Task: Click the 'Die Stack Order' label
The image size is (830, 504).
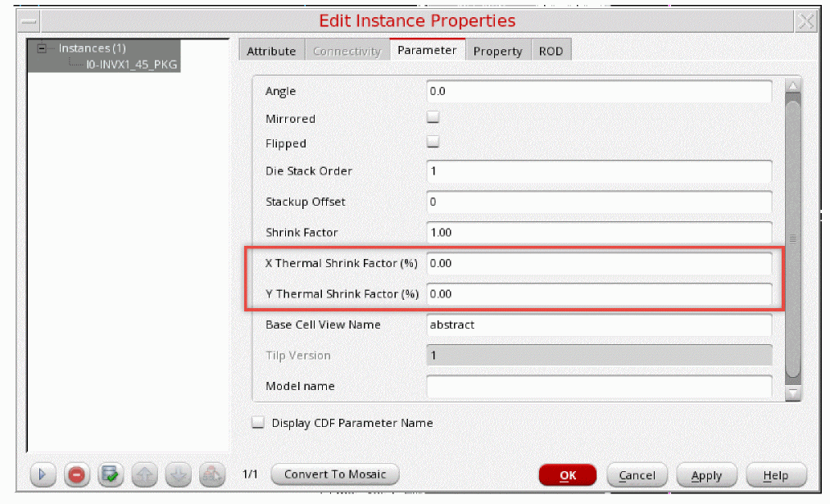Action: [x=309, y=171]
